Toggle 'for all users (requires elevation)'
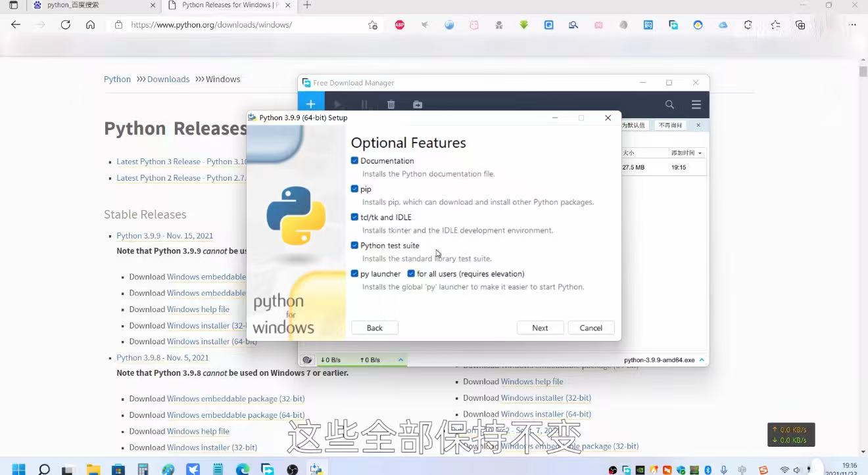Image resolution: width=868 pixels, height=475 pixels. coord(411,273)
